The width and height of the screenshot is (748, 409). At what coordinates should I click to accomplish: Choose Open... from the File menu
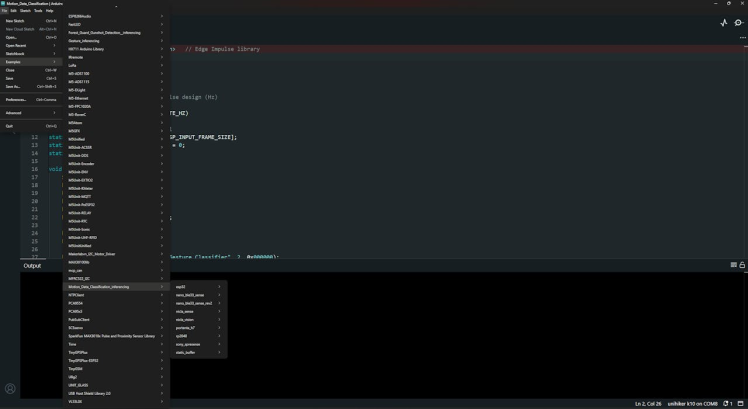point(31,37)
